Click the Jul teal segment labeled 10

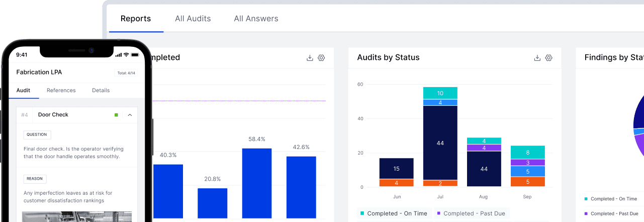pyautogui.click(x=440, y=93)
